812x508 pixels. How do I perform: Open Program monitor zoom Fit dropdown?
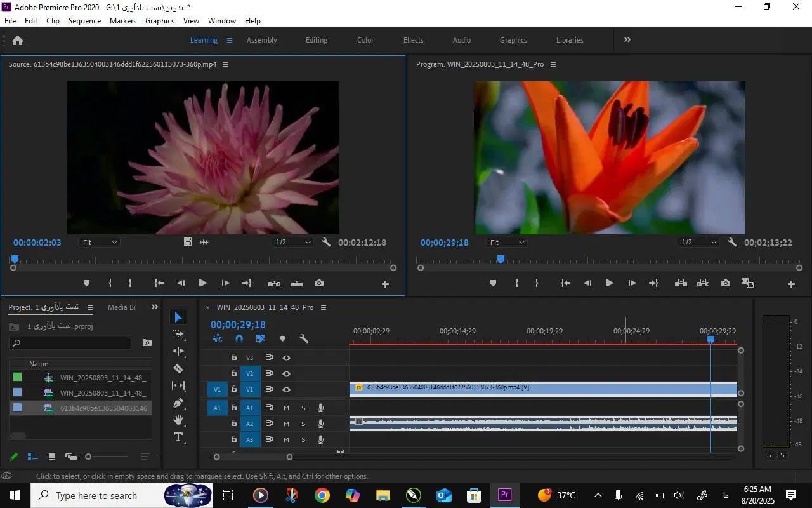(x=507, y=243)
